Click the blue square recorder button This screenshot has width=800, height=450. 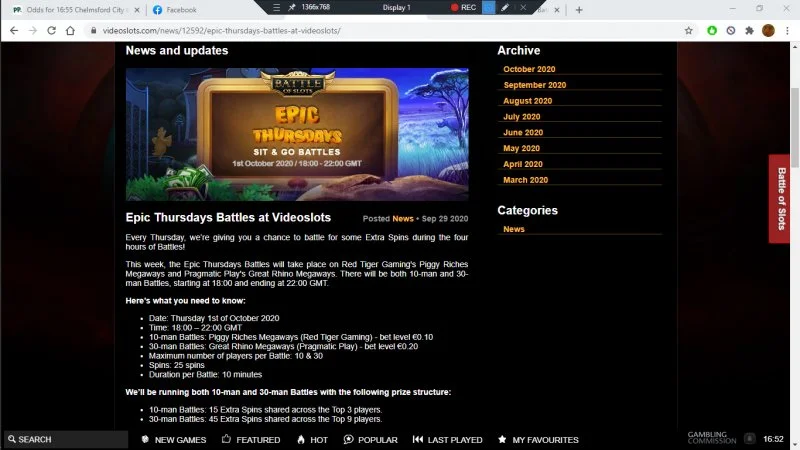coord(488,7)
